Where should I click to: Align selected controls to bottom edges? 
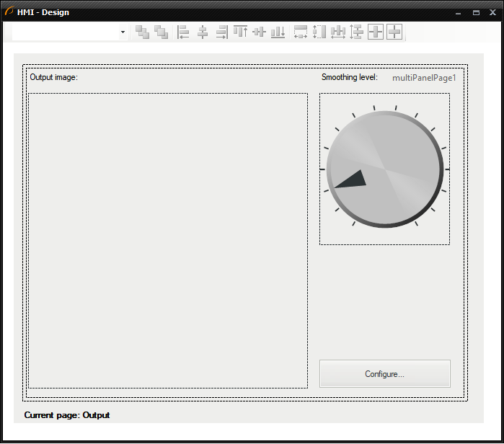[x=278, y=32]
